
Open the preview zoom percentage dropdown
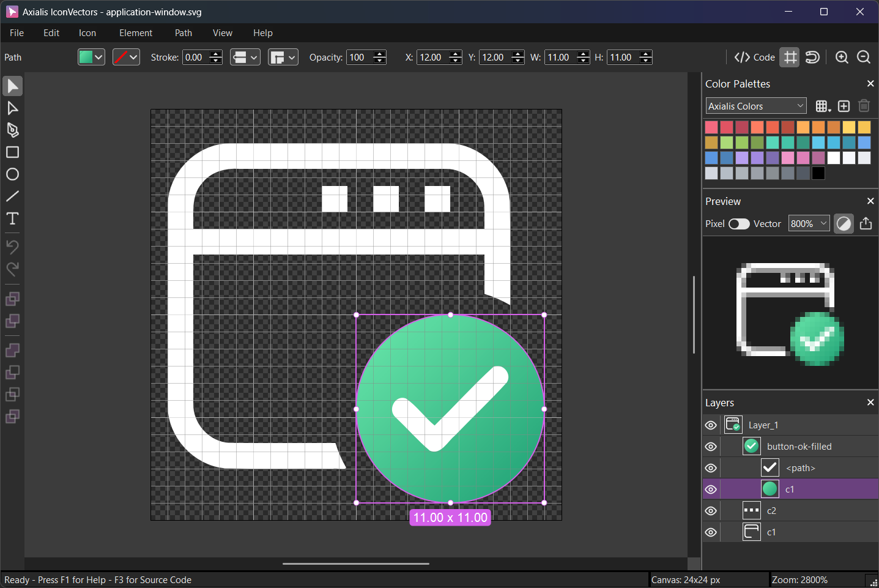pos(809,223)
